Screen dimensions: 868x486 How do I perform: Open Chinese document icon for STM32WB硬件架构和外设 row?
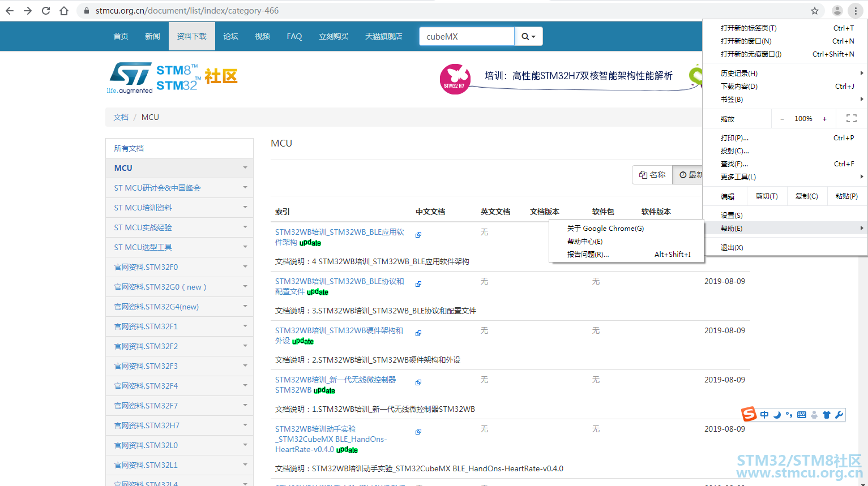point(418,333)
